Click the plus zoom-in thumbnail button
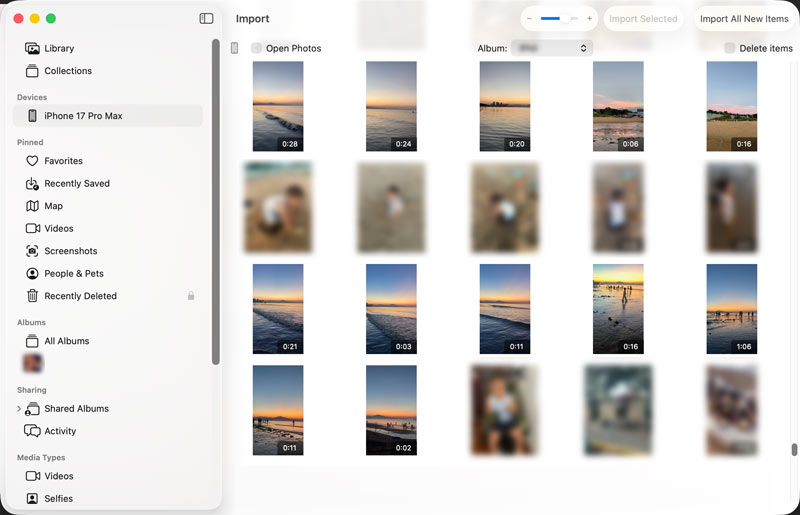 point(589,19)
